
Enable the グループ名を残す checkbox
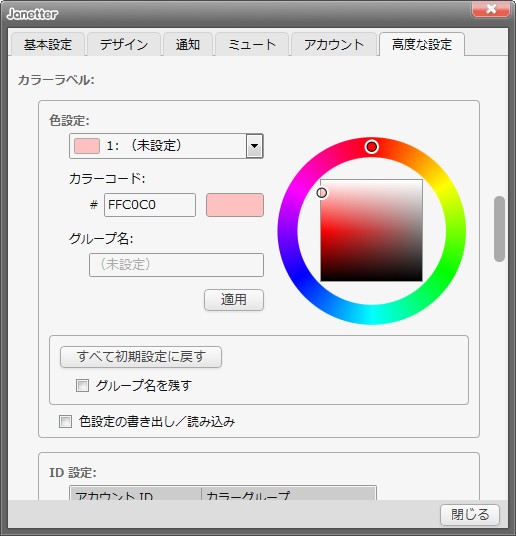coord(82,386)
